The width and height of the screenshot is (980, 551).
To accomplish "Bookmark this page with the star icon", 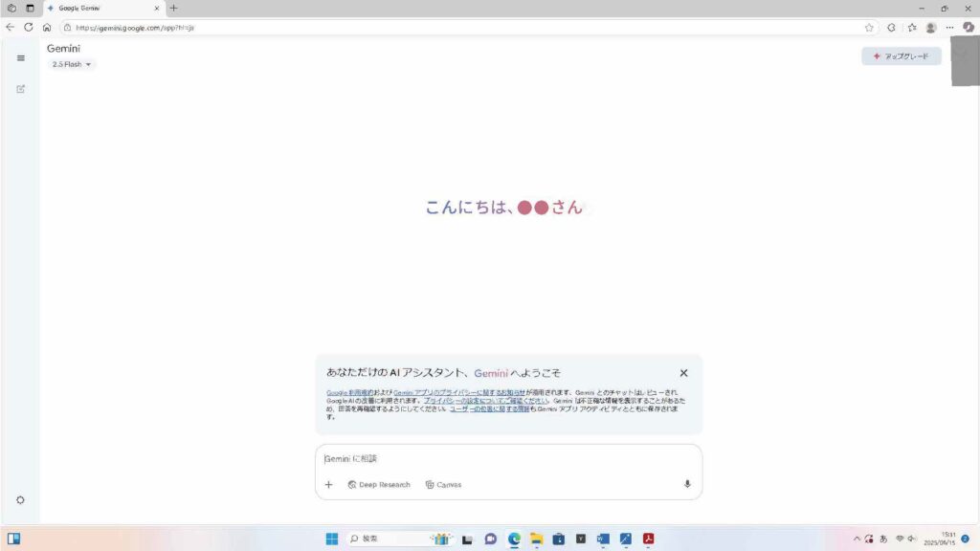I will (x=869, y=28).
